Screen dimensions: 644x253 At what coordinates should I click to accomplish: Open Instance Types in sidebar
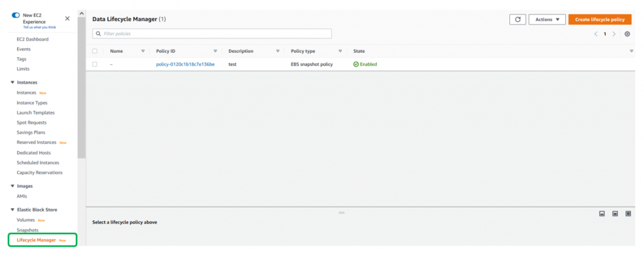tap(32, 103)
